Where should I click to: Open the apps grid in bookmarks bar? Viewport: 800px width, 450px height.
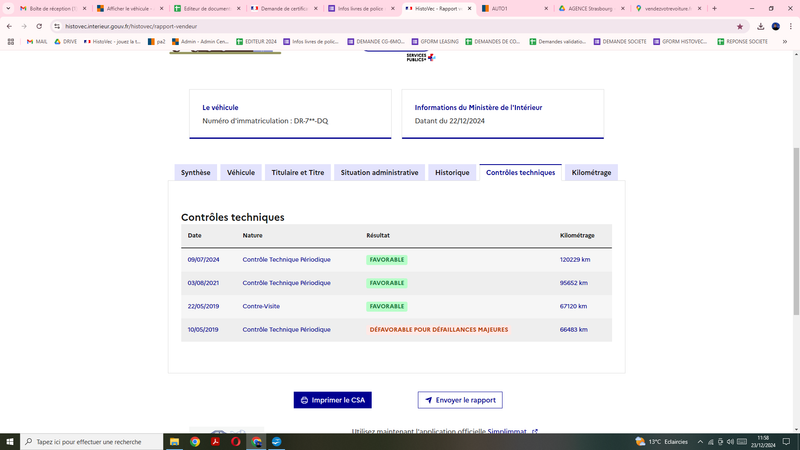tap(11, 42)
